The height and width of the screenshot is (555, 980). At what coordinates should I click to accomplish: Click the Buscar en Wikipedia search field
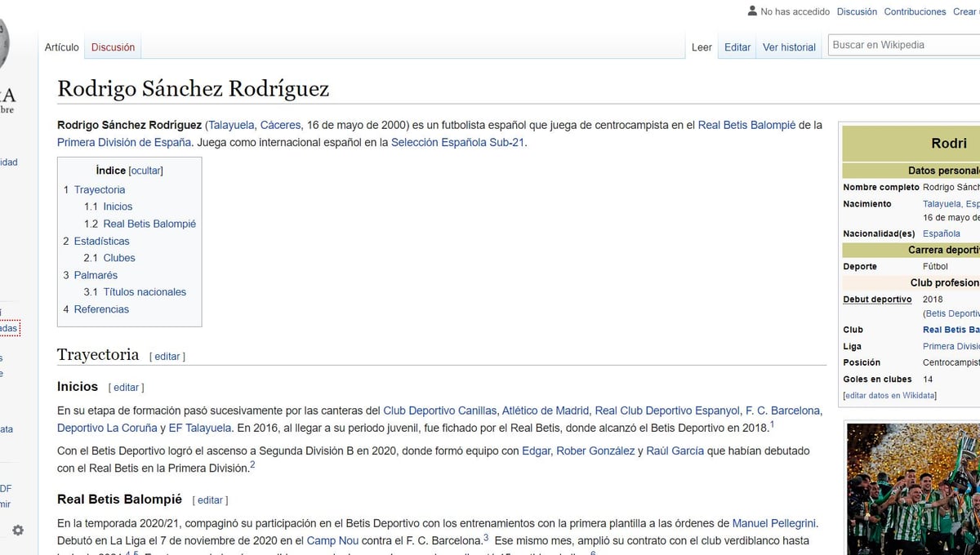902,45
